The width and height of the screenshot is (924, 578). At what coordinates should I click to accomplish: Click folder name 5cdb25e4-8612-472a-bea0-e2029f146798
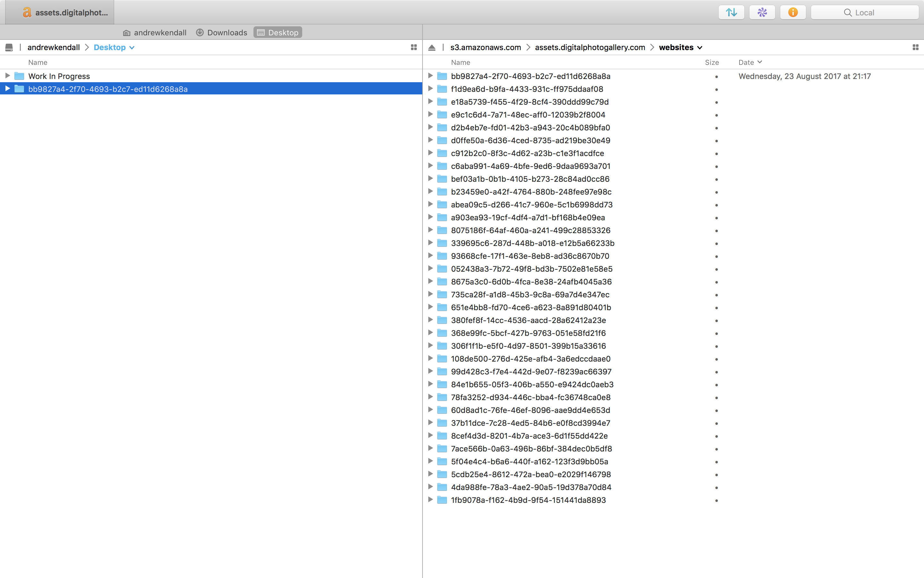pos(531,474)
